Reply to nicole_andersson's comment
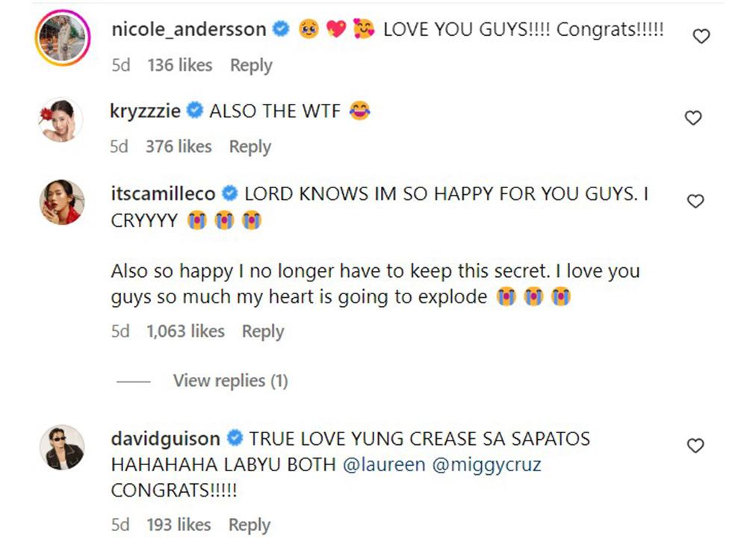This screenshot has width=747, height=560. click(251, 65)
